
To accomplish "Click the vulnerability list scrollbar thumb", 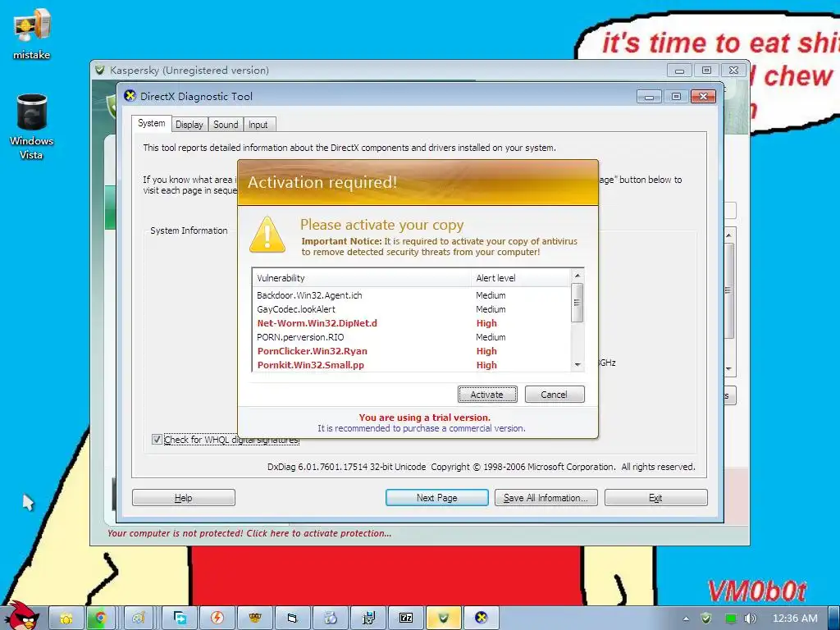I will pyautogui.click(x=577, y=303).
